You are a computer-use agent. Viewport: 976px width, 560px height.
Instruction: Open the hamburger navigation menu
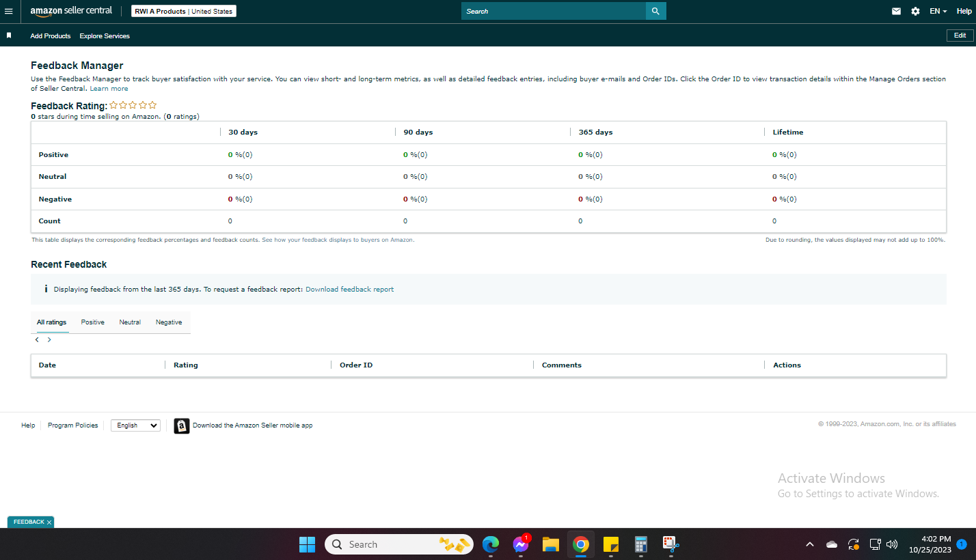9,12
